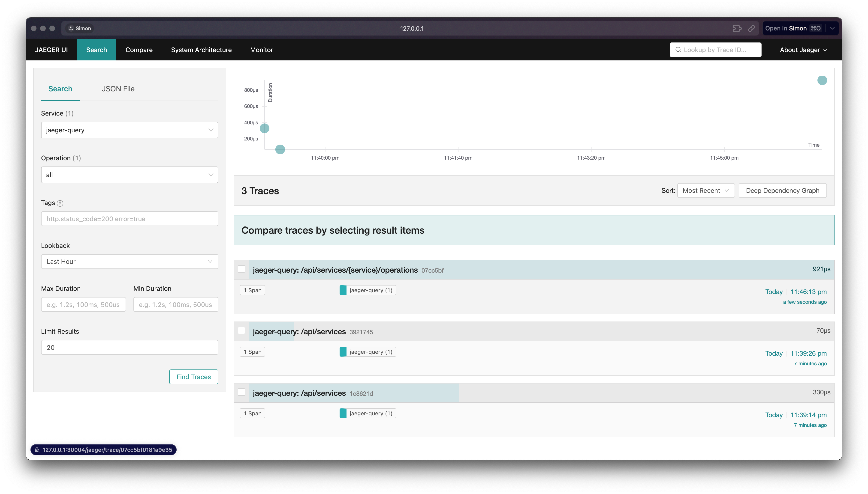Click the Tags help question mark icon
The height and width of the screenshot is (494, 868).
pyautogui.click(x=60, y=203)
